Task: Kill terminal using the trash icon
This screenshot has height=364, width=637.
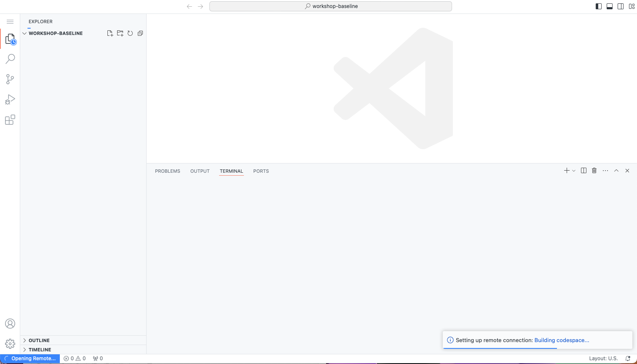Action: coord(594,171)
